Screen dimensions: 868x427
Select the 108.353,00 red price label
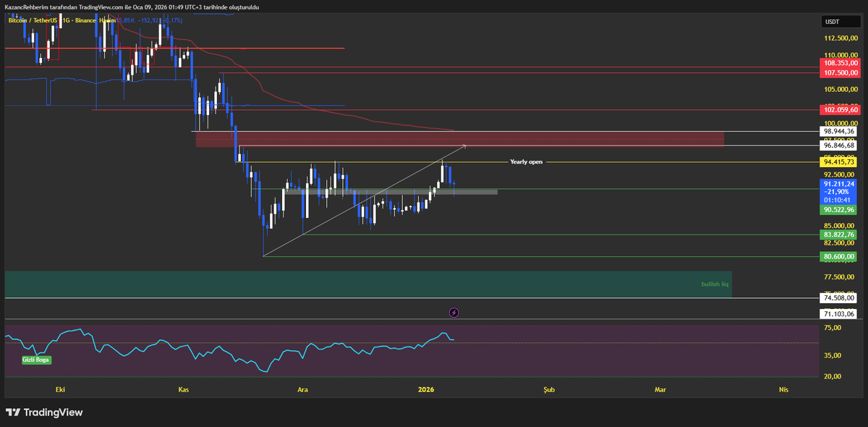(840, 64)
